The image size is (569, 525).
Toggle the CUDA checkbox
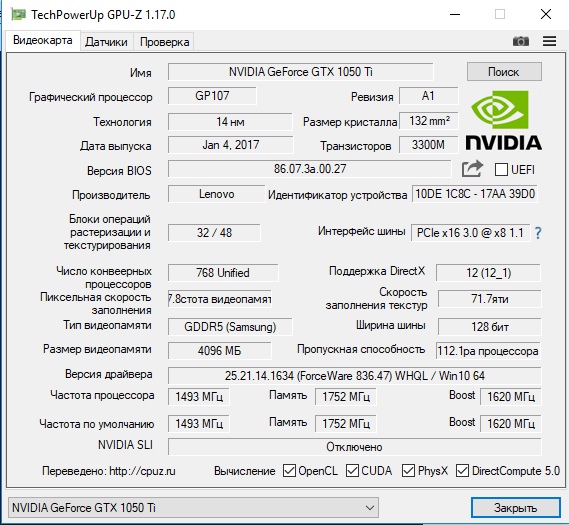[x=352, y=471]
